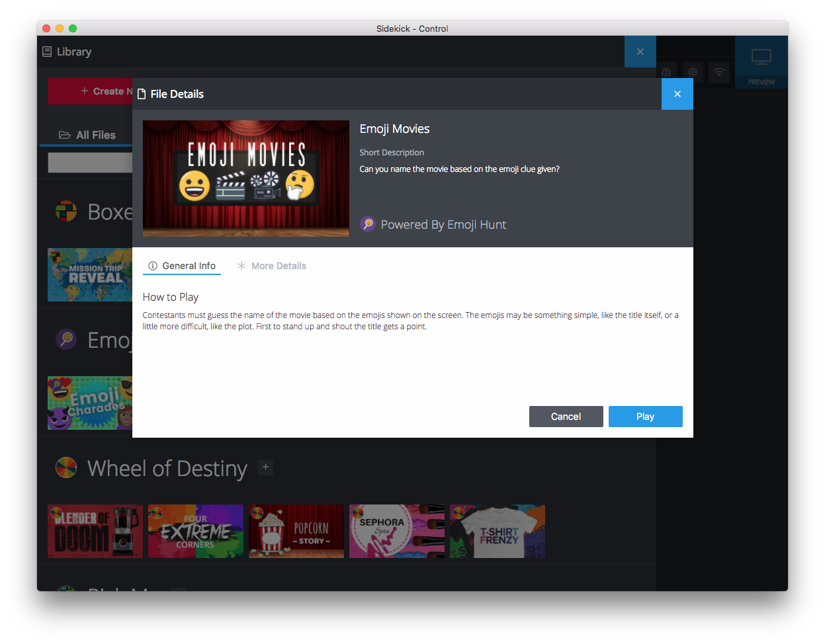The image size is (825, 644).
Task: Open settings via the gear icon
Action: [x=693, y=72]
